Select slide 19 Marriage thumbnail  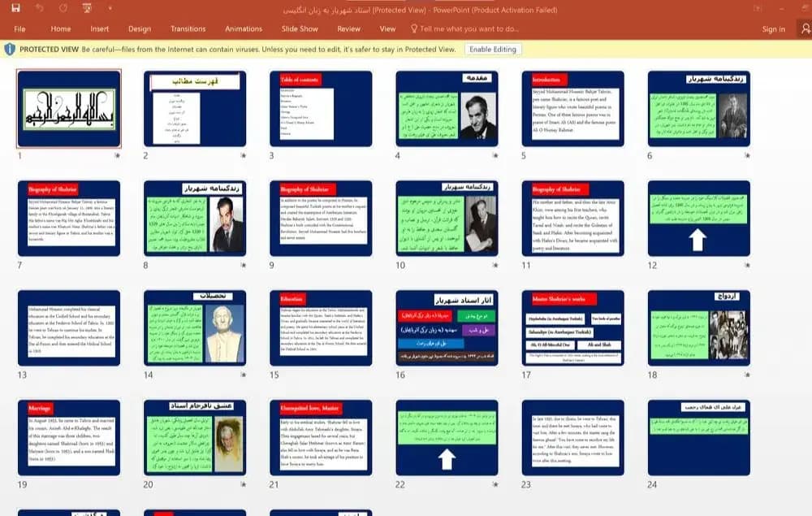click(69, 438)
